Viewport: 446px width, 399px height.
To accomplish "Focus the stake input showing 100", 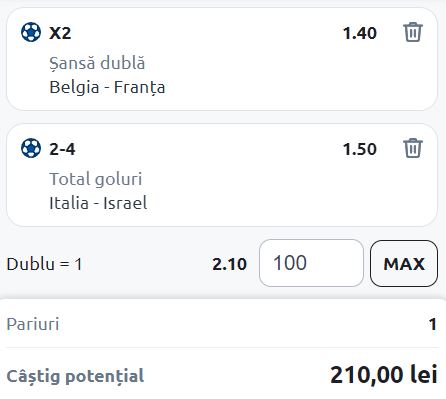I will [x=311, y=263].
